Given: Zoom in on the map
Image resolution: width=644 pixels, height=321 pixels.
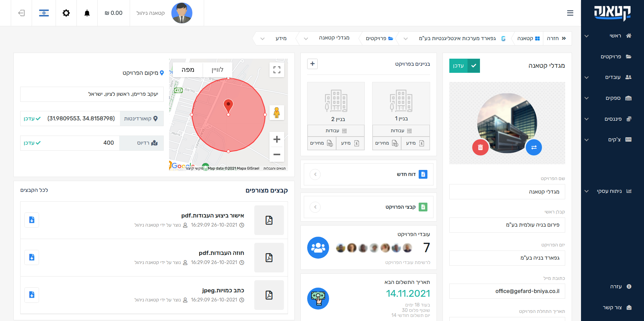Looking at the screenshot, I should (x=277, y=139).
